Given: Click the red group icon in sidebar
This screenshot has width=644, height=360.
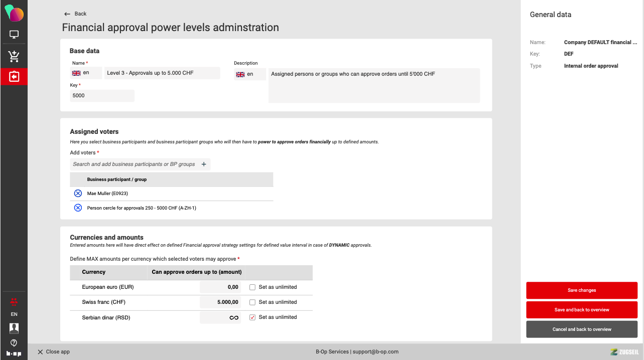Looking at the screenshot, I should pyautogui.click(x=14, y=301).
